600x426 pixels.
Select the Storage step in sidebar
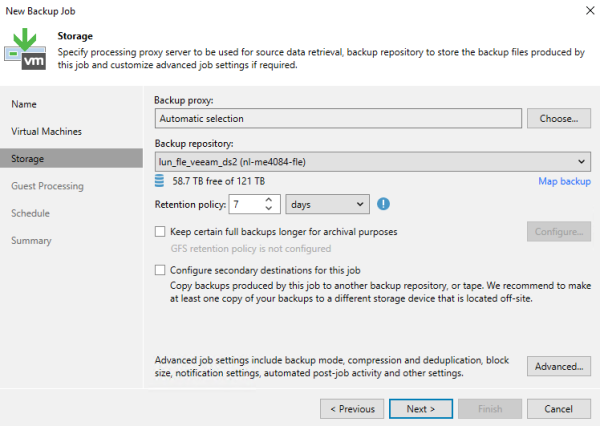click(71, 158)
